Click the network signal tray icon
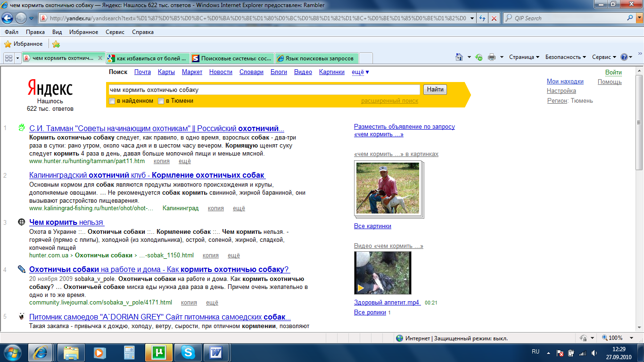This screenshot has height=362, width=644. point(583,353)
